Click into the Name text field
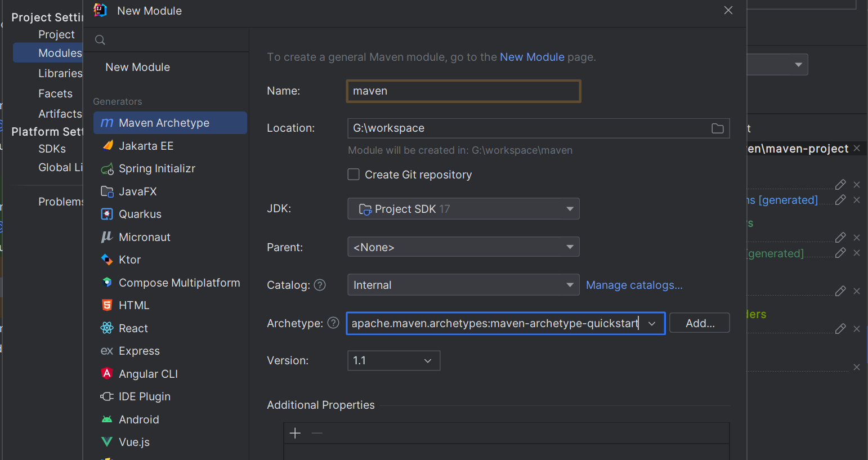This screenshot has height=460, width=868. (463, 91)
